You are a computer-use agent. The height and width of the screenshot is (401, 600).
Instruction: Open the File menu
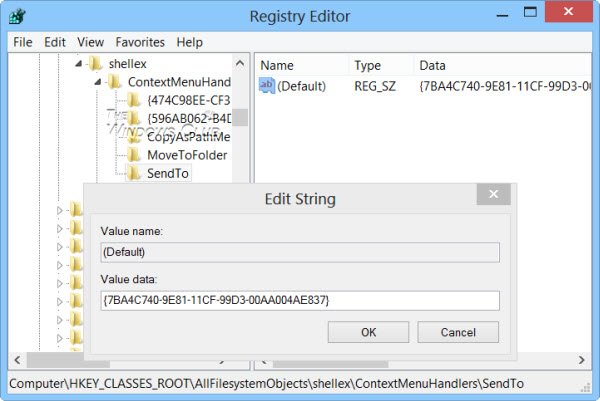23,42
